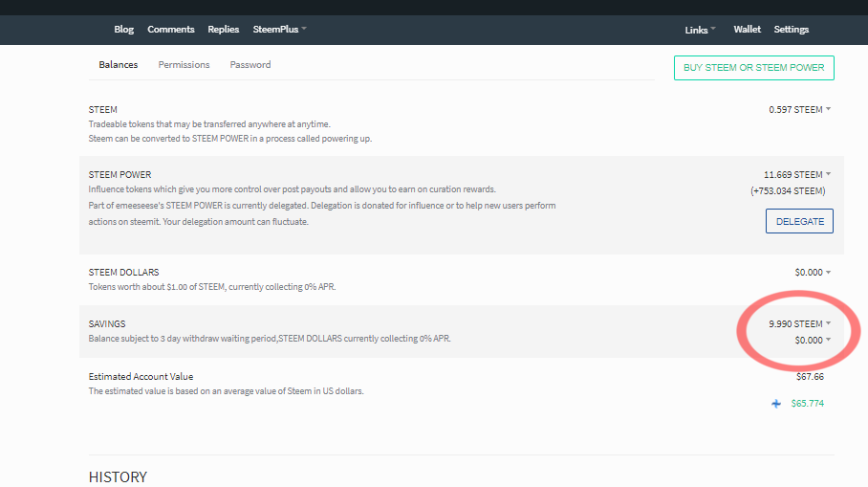This screenshot has width=868, height=487.
Task: Select the Balances tab
Action: [x=118, y=65]
